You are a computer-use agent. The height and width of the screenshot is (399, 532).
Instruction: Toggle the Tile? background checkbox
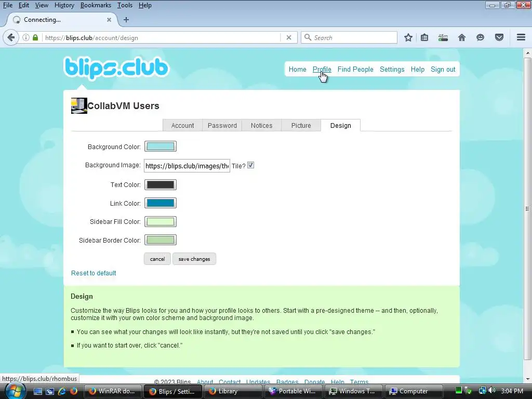tap(250, 165)
